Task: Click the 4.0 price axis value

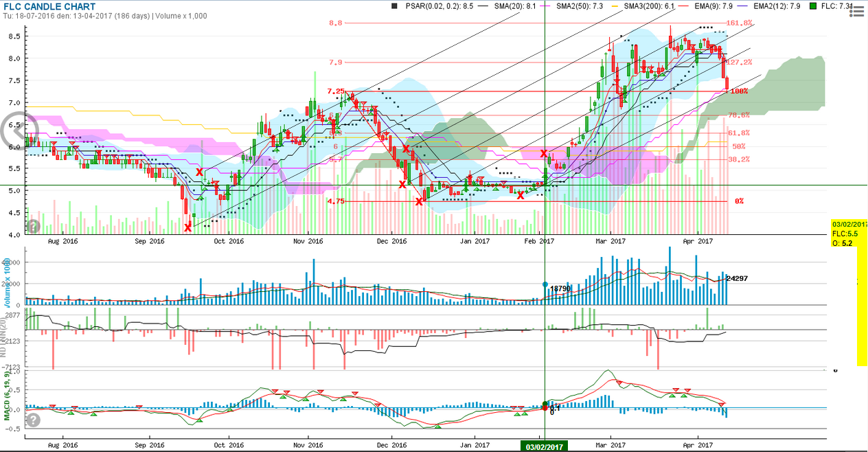Action: (14, 234)
